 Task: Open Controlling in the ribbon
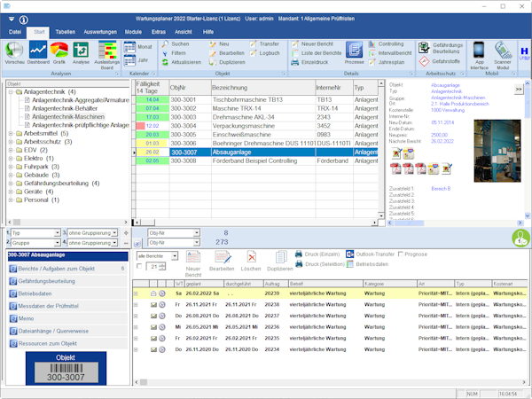pyautogui.click(x=386, y=44)
